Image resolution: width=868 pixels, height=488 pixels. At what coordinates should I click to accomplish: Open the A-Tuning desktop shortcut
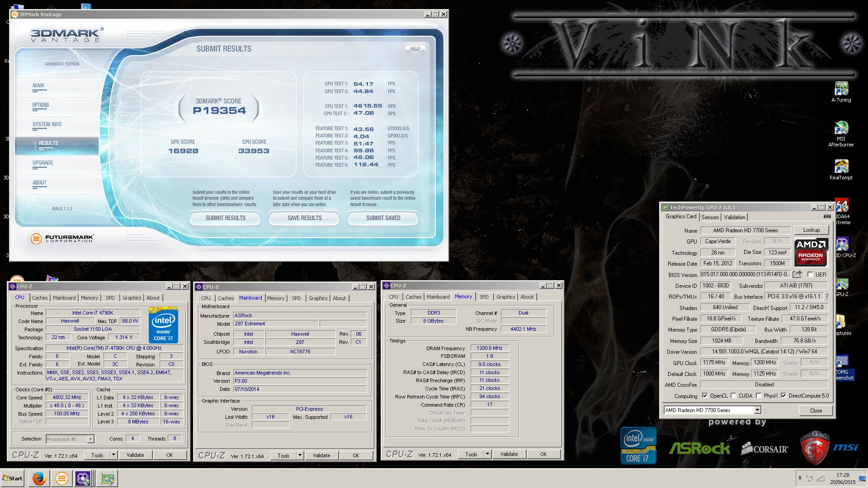point(841,92)
